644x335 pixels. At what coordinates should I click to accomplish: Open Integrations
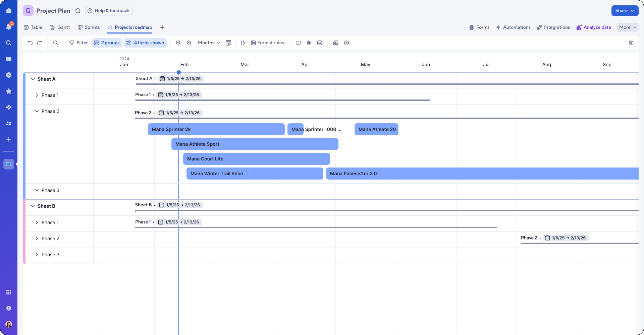553,27
